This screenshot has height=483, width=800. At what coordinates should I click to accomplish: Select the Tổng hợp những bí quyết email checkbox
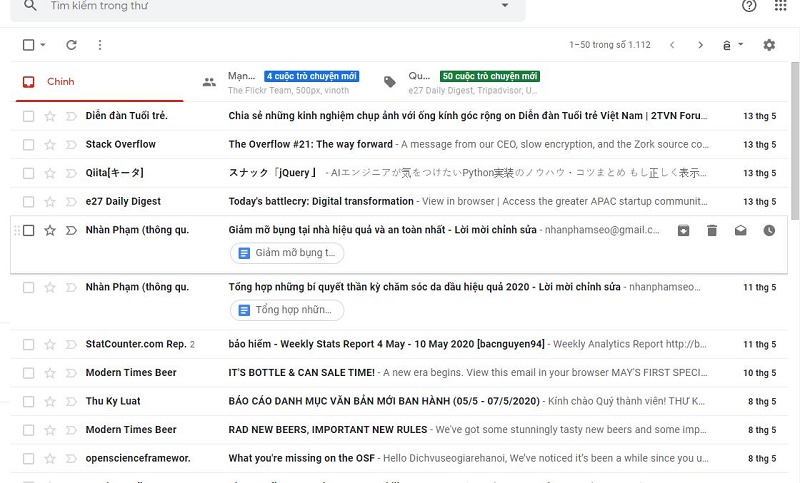pyautogui.click(x=29, y=288)
